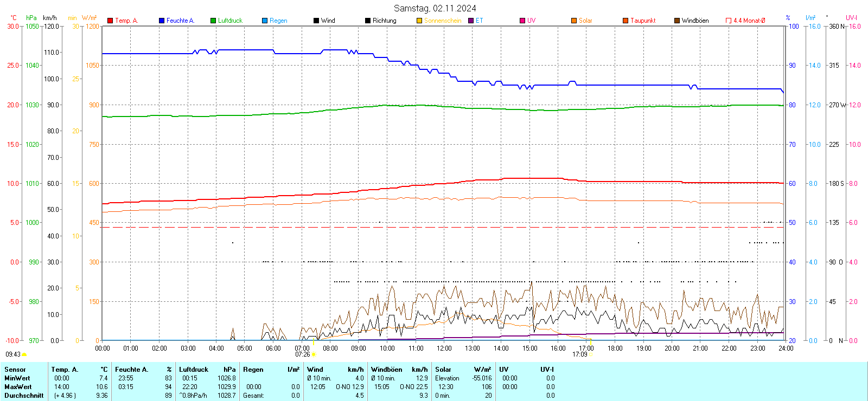
Task: Click the Durchschnitt row label
Action: (24, 396)
